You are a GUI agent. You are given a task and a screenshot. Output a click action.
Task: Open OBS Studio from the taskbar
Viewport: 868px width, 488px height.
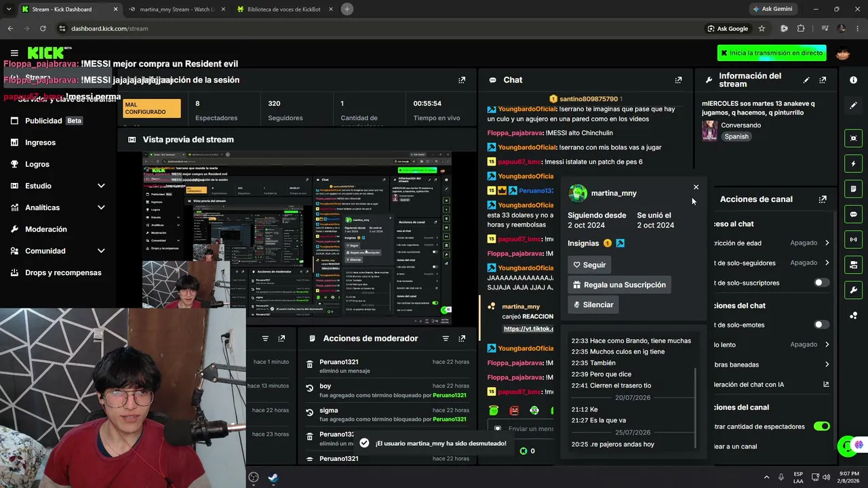[x=254, y=477]
